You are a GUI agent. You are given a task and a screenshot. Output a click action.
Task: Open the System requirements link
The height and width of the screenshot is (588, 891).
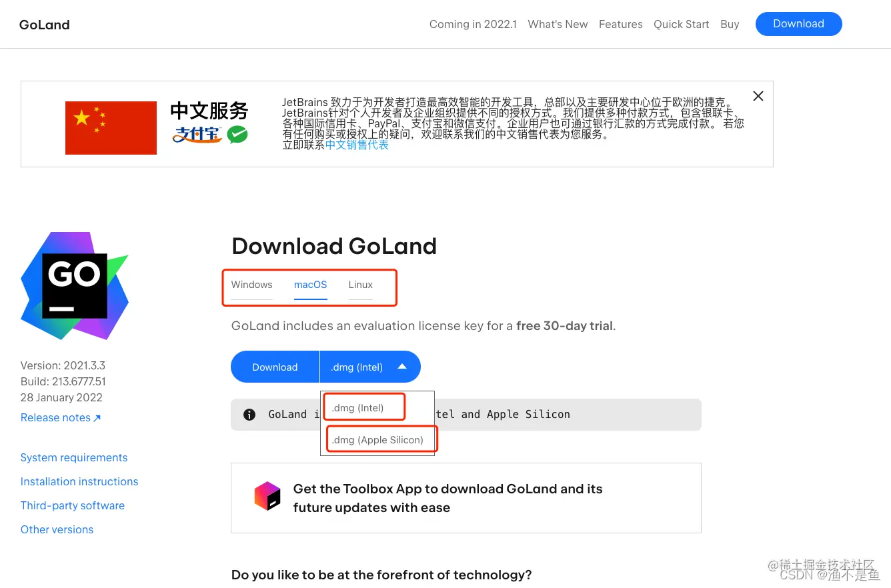tap(73, 457)
